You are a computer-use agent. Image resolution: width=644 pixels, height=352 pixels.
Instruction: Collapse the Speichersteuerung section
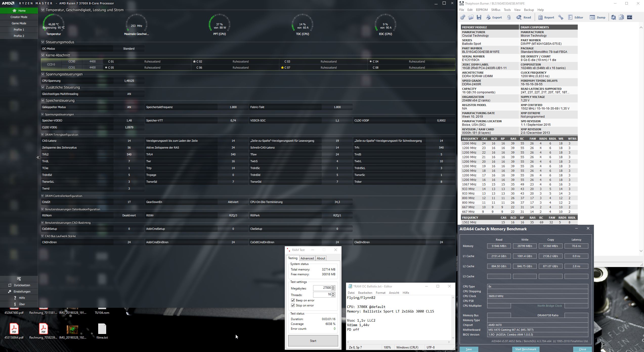click(42, 100)
